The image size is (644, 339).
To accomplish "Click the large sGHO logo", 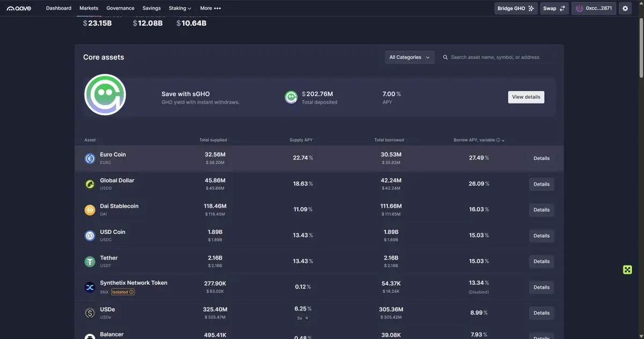I will tap(105, 95).
